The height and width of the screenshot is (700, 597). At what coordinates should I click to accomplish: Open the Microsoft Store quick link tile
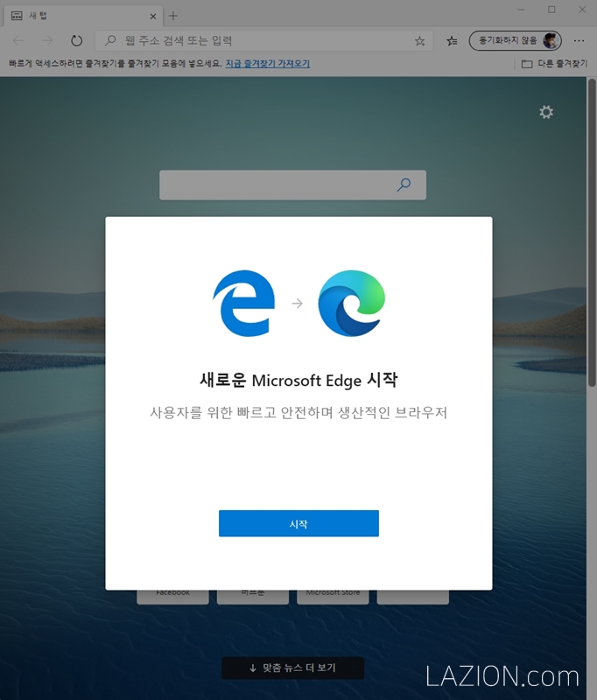pos(333,597)
